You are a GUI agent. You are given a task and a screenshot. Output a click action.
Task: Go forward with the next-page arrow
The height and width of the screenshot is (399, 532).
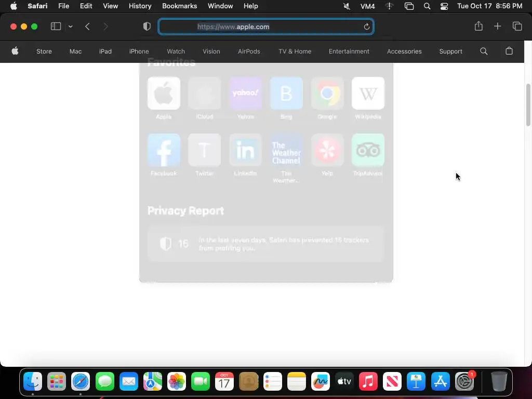point(105,26)
